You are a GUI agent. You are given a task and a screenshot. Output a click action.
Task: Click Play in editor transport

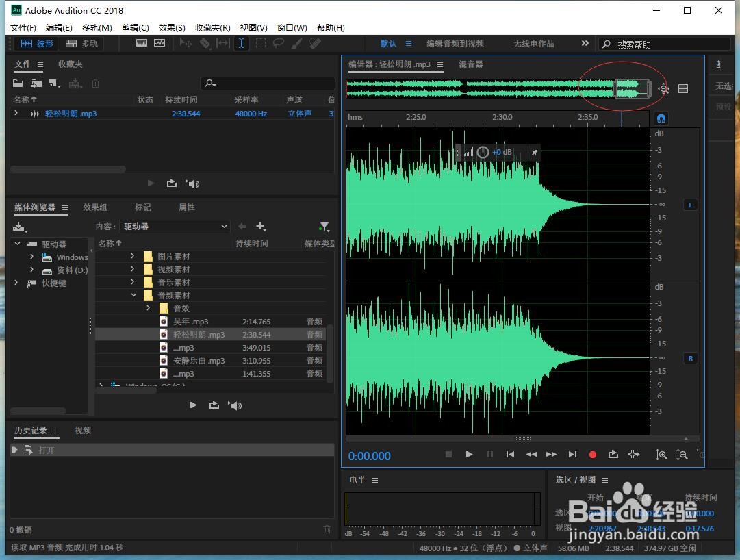469,454
